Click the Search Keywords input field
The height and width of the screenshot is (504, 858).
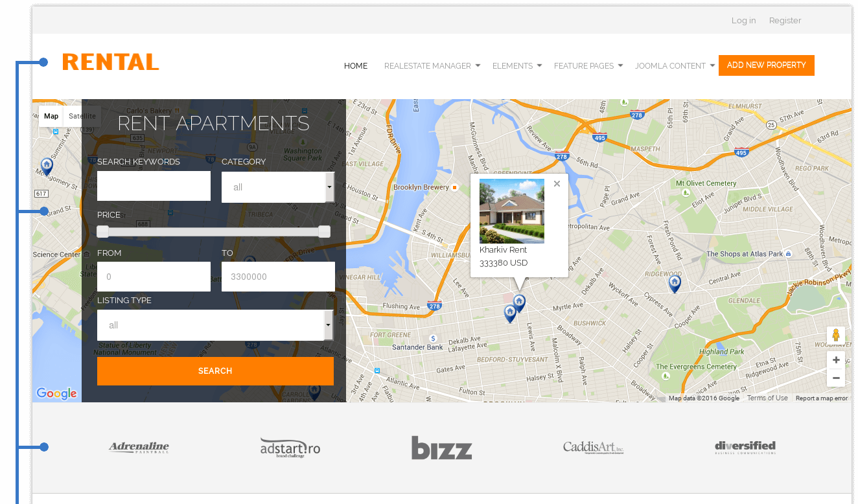pyautogui.click(x=154, y=186)
